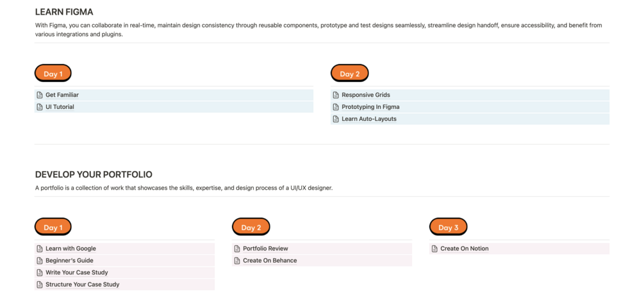Viewport: 644px width, 305px height.
Task: Click the page icon beside Get Familiar
Action: coord(40,95)
